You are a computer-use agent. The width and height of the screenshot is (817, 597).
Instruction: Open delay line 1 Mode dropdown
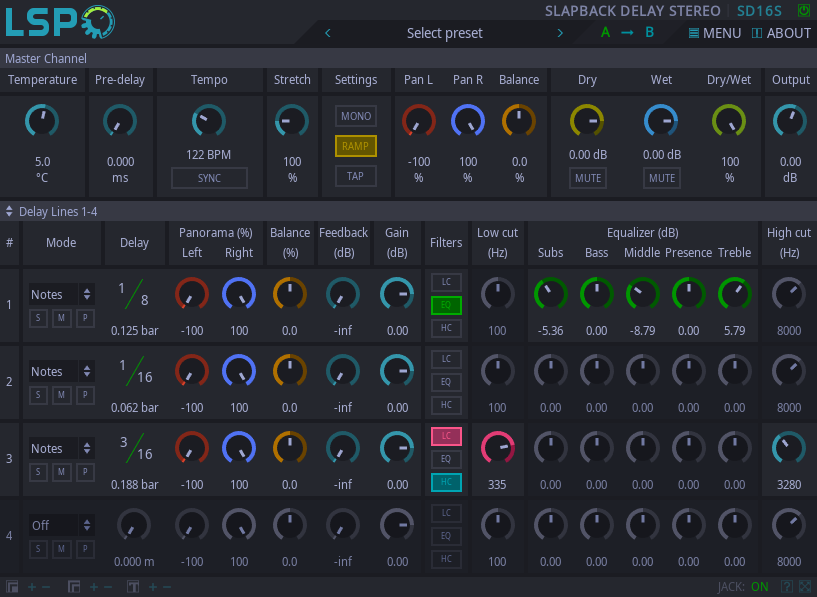click(x=61, y=294)
